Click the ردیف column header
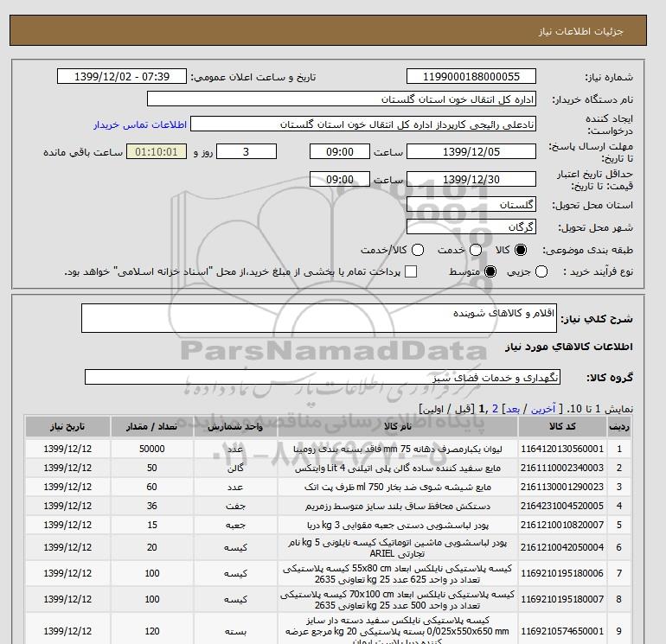666x644 pixels. pos(618,427)
